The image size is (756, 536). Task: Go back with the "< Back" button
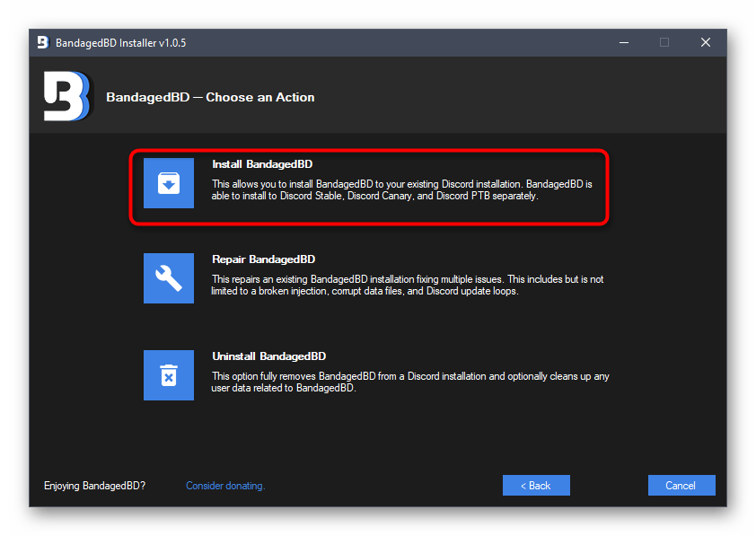(536, 486)
